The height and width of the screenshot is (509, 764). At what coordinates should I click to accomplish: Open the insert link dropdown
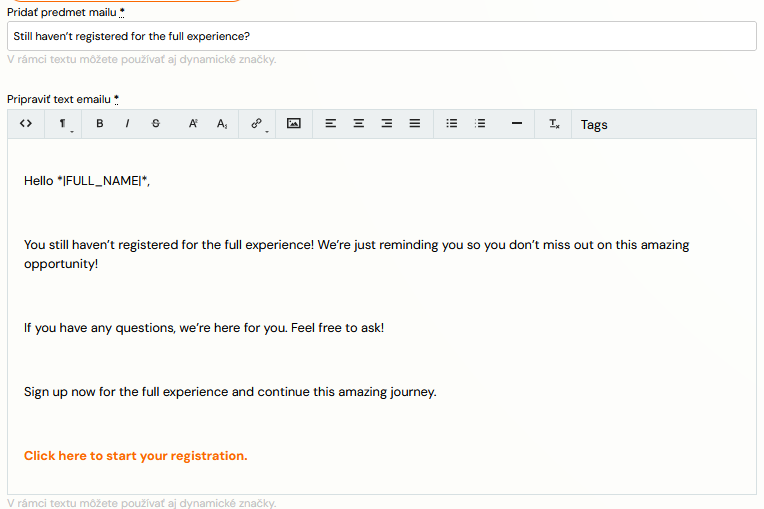(x=257, y=124)
